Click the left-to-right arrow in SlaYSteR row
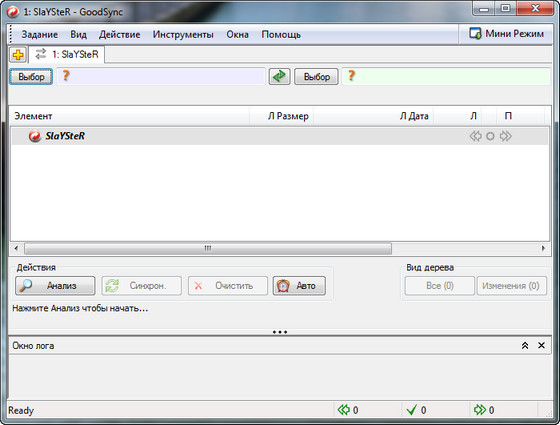 [505, 136]
